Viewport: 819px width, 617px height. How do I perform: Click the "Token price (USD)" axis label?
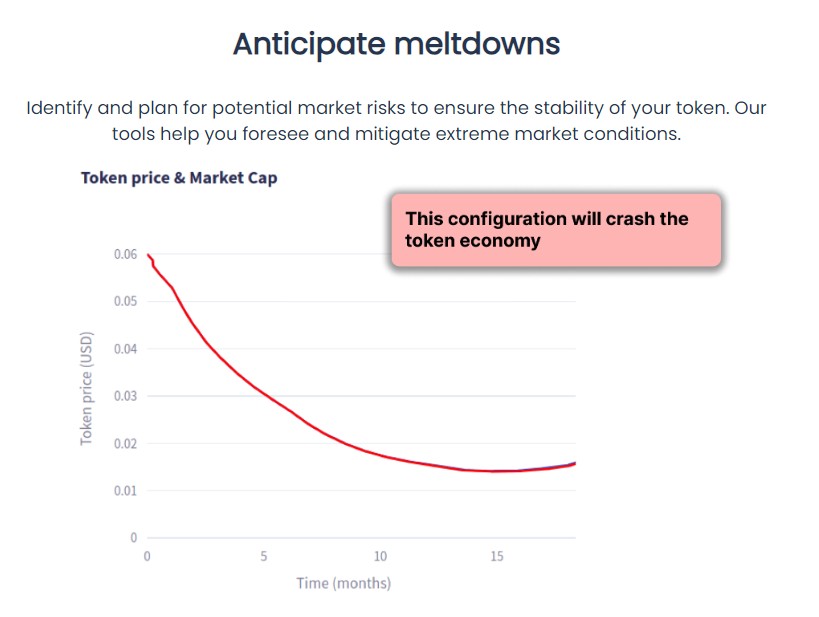click(x=87, y=387)
